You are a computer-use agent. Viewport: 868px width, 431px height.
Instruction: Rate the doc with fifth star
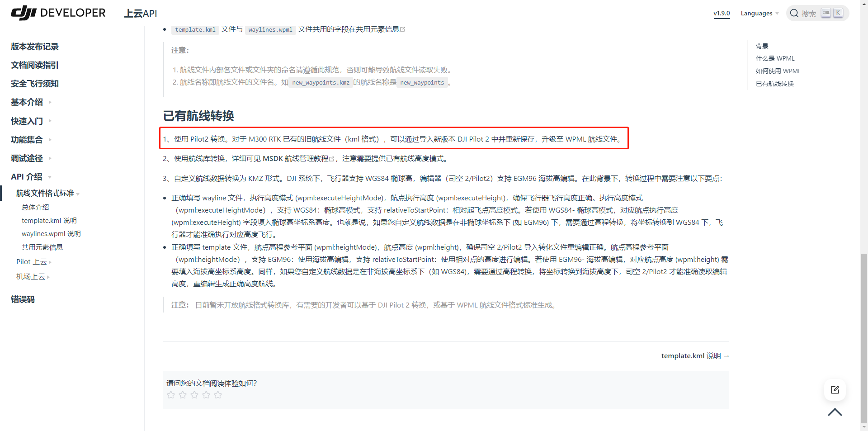pos(218,395)
